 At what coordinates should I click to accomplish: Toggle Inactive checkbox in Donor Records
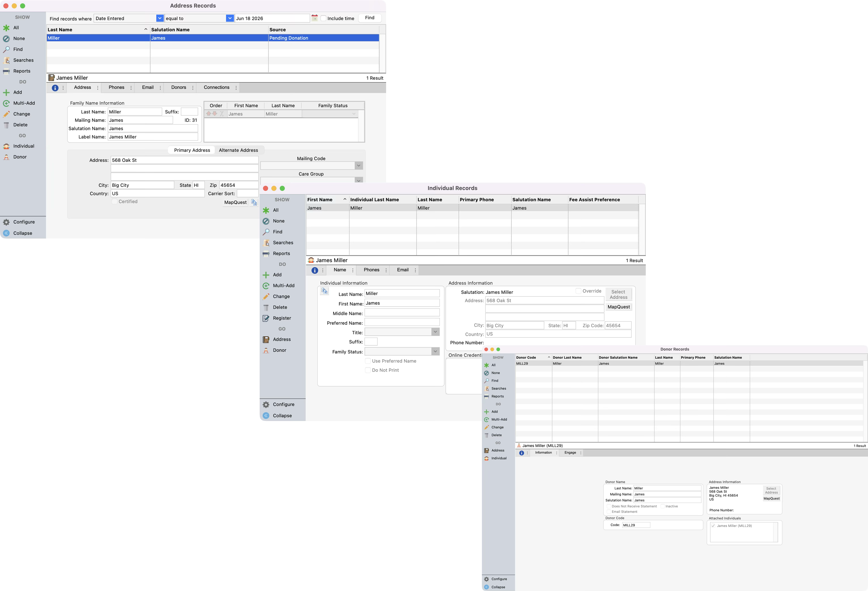point(662,506)
